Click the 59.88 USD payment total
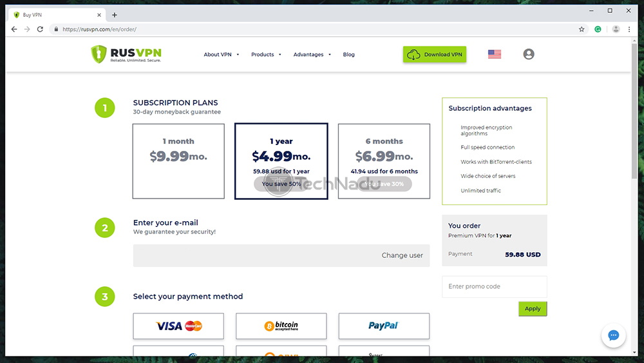 coord(523,255)
